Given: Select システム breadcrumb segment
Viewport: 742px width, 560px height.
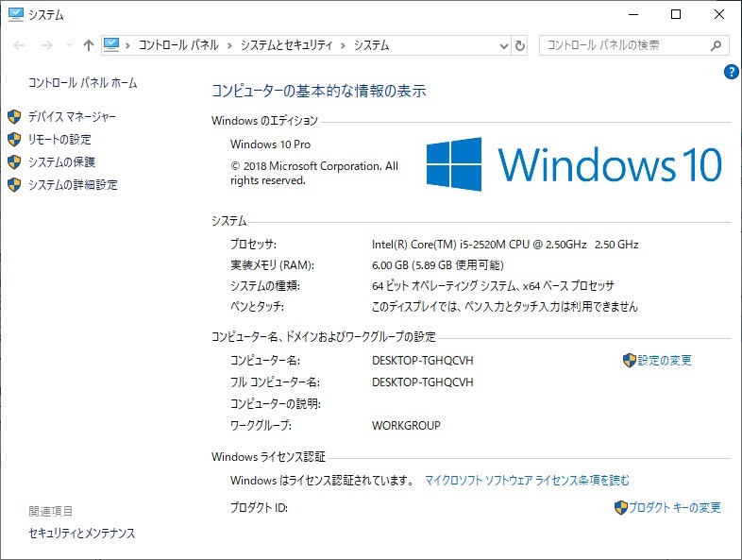Looking at the screenshot, I should point(372,45).
